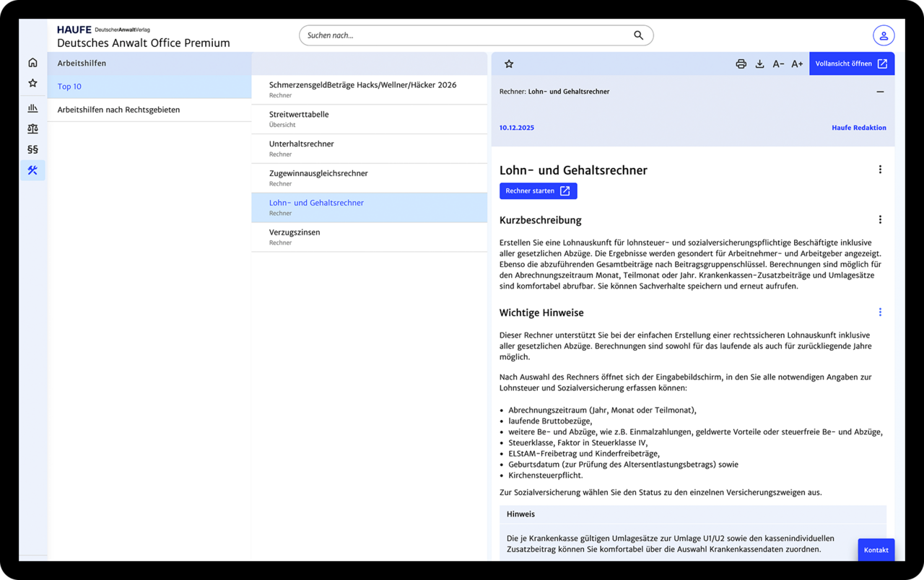Open options menu beside Lohn- und Gehaltsrechner title
Image resolution: width=924 pixels, height=580 pixels.
[880, 170]
